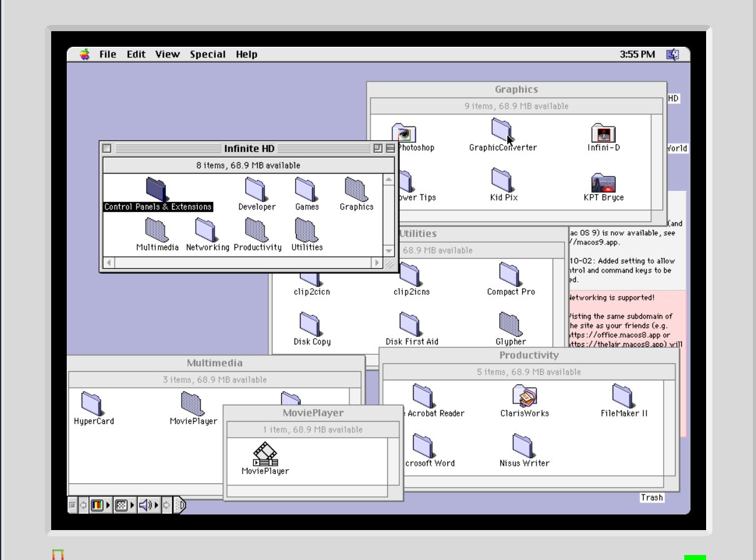Open the Special menu
The width and height of the screenshot is (756, 560).
click(x=208, y=54)
